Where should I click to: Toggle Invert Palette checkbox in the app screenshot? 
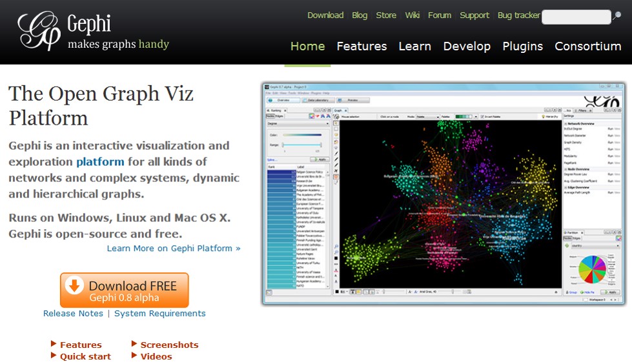[482, 117]
